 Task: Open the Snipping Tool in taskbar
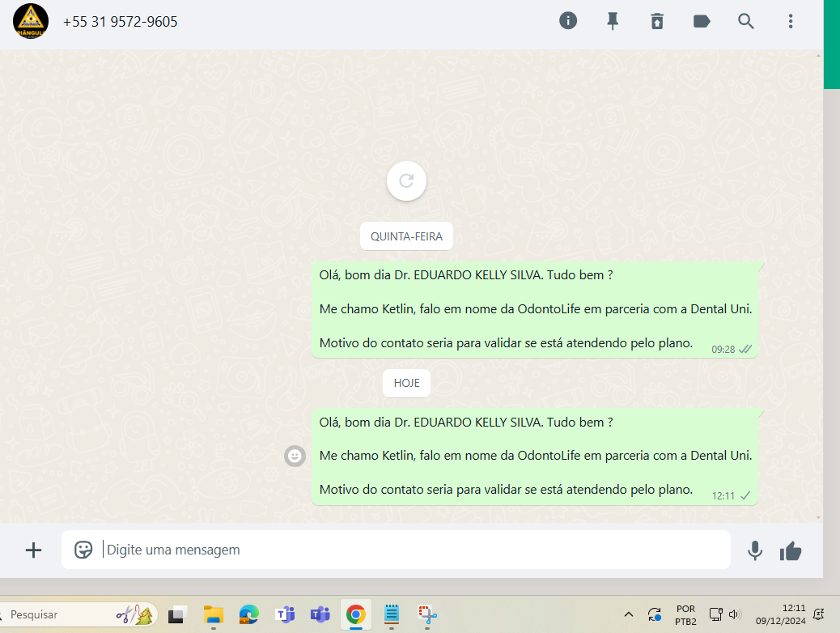click(427, 614)
